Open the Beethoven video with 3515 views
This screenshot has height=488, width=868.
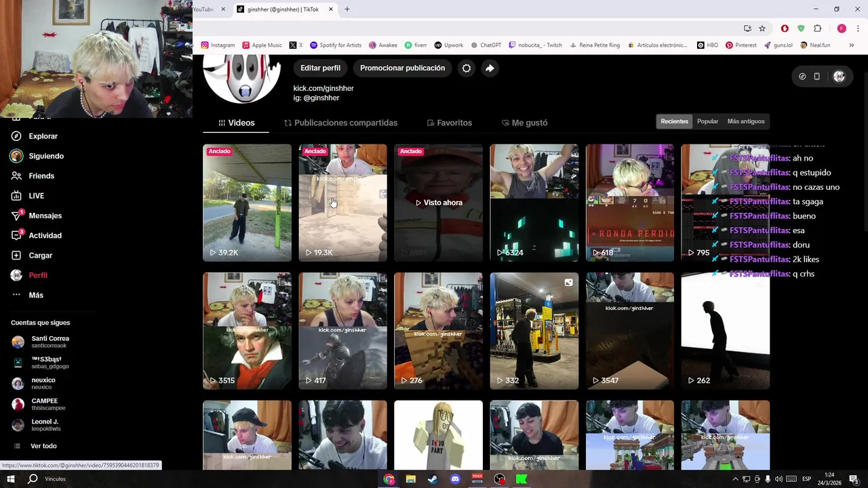coord(247,331)
